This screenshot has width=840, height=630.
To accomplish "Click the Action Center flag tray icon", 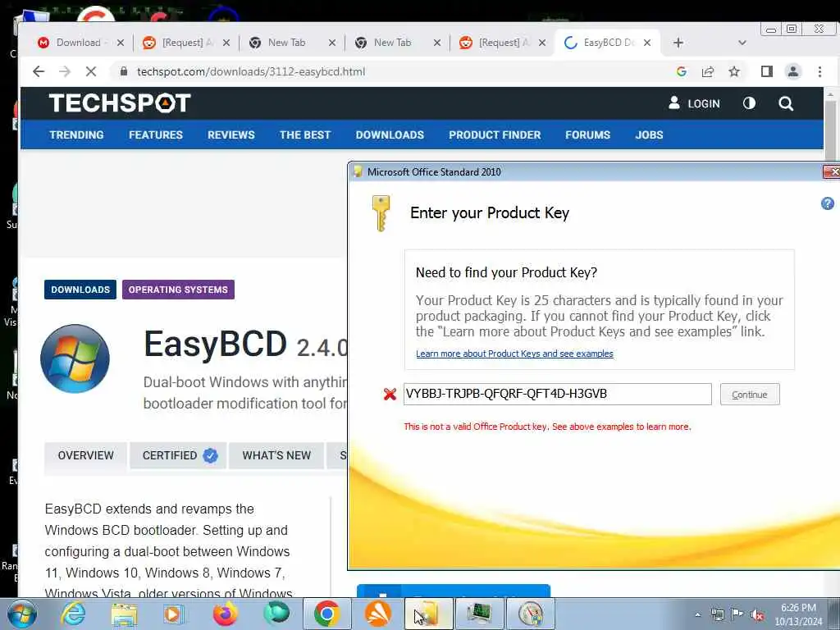I will (737, 614).
